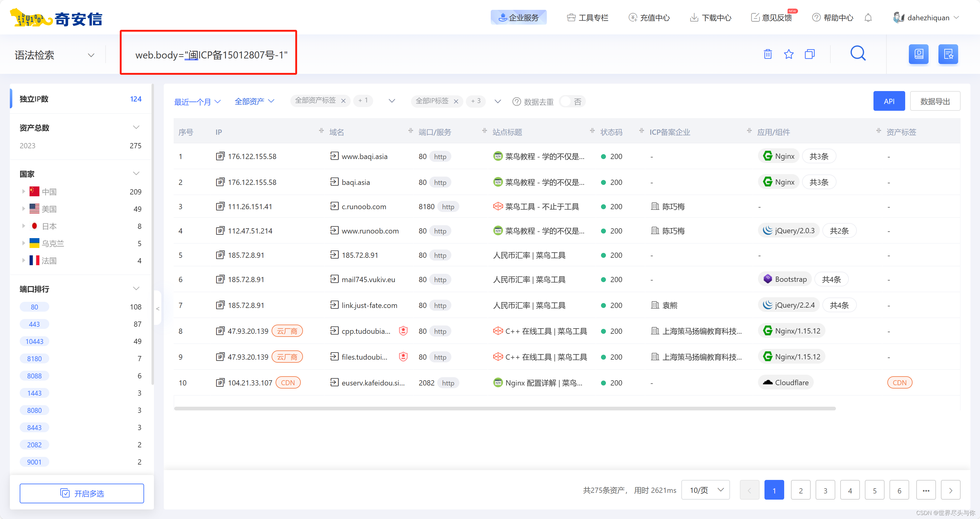Click the +3 IP tag count chip
The height and width of the screenshot is (519, 980).
(x=476, y=101)
